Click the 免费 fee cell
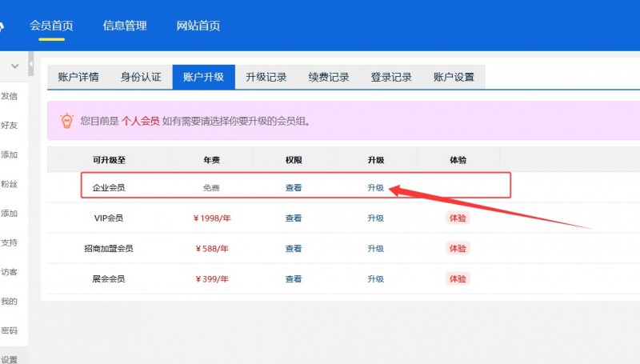The width and height of the screenshot is (640, 364). tap(211, 188)
